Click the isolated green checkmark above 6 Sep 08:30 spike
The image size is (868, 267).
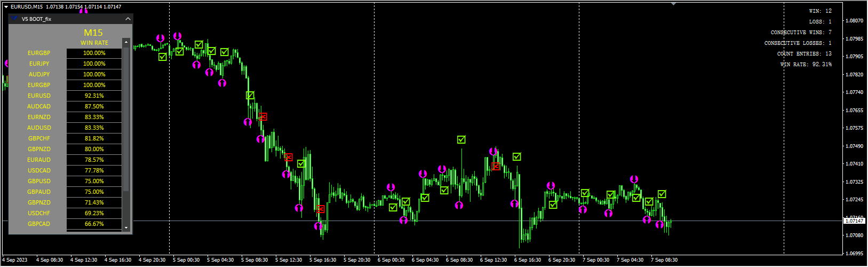tap(461, 139)
